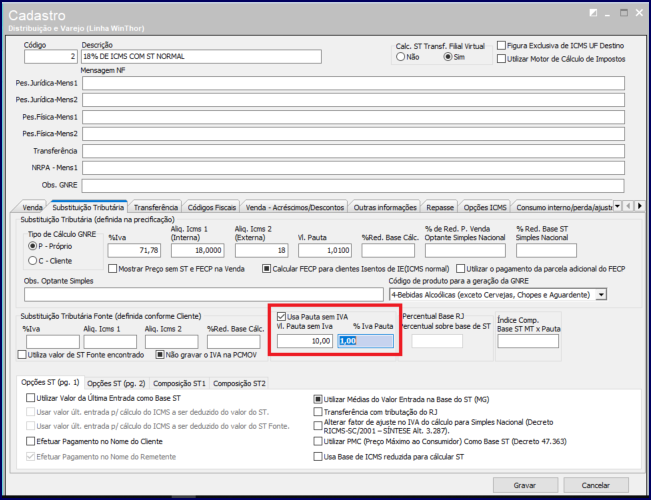Open Venda - Acréscimos/Descontos tab

coord(295,207)
